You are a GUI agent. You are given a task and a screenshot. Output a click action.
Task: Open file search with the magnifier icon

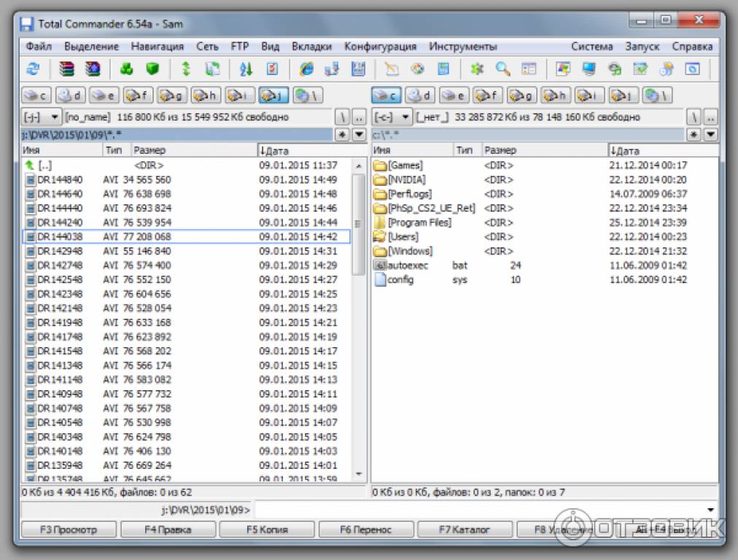point(503,69)
